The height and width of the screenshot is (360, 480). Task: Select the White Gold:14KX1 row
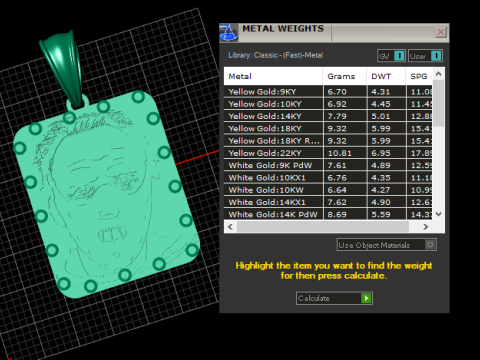coord(328,202)
